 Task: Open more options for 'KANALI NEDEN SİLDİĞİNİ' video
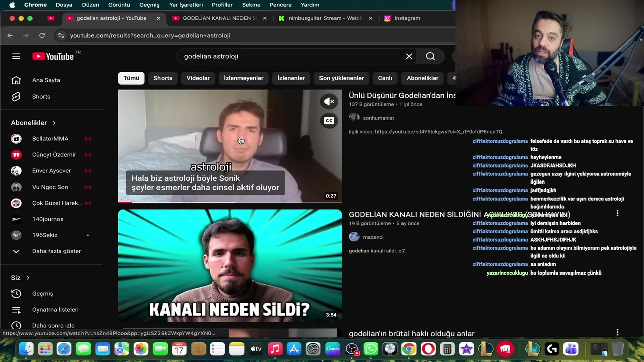tap(617, 214)
